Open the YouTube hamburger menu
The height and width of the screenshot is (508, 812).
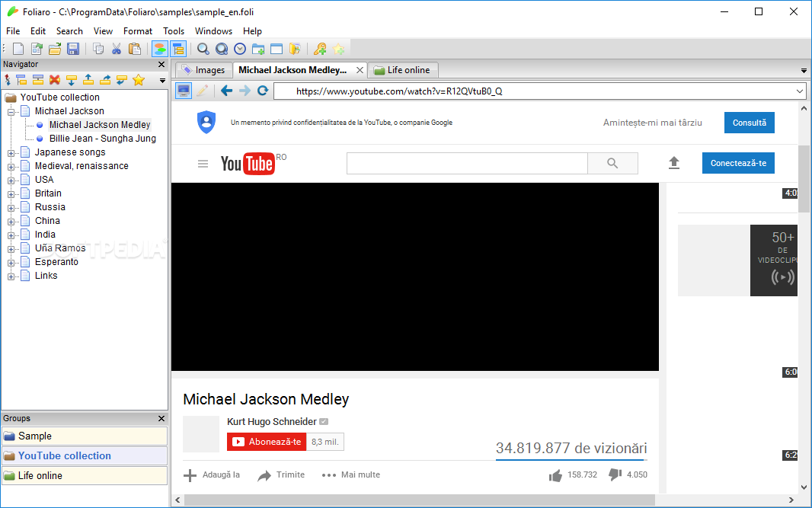(x=203, y=164)
